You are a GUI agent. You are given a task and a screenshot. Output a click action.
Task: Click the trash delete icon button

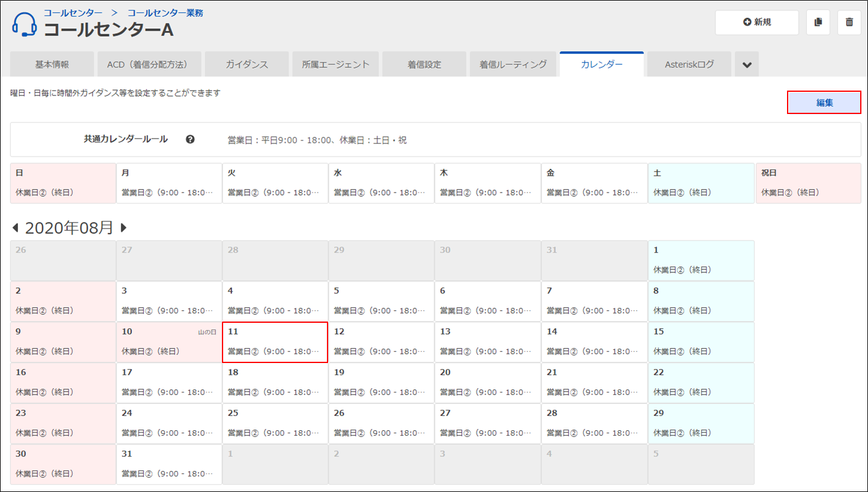point(849,22)
